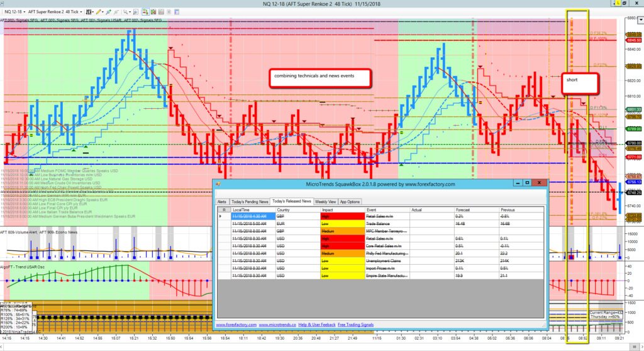Click the Free Trading Signals link
This screenshot has width=644, height=351.
(356, 325)
